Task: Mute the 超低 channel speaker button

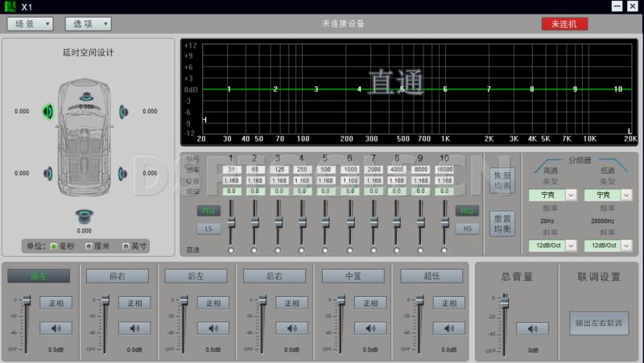Action: [449, 328]
